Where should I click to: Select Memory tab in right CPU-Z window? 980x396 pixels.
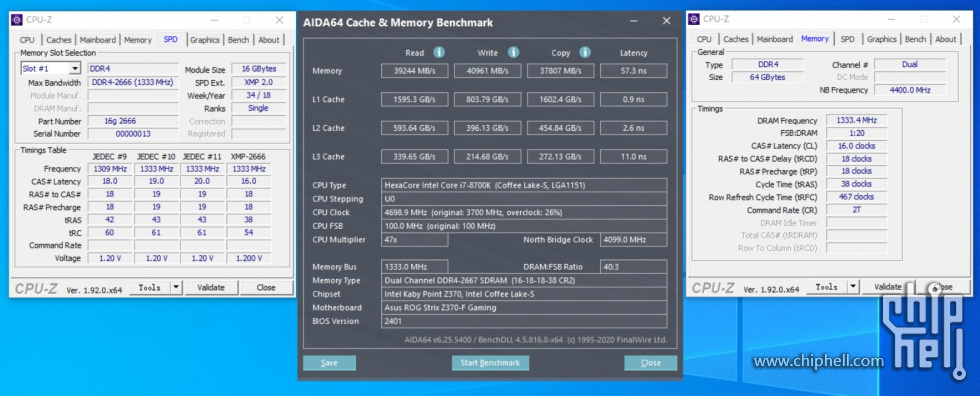pyautogui.click(x=815, y=39)
